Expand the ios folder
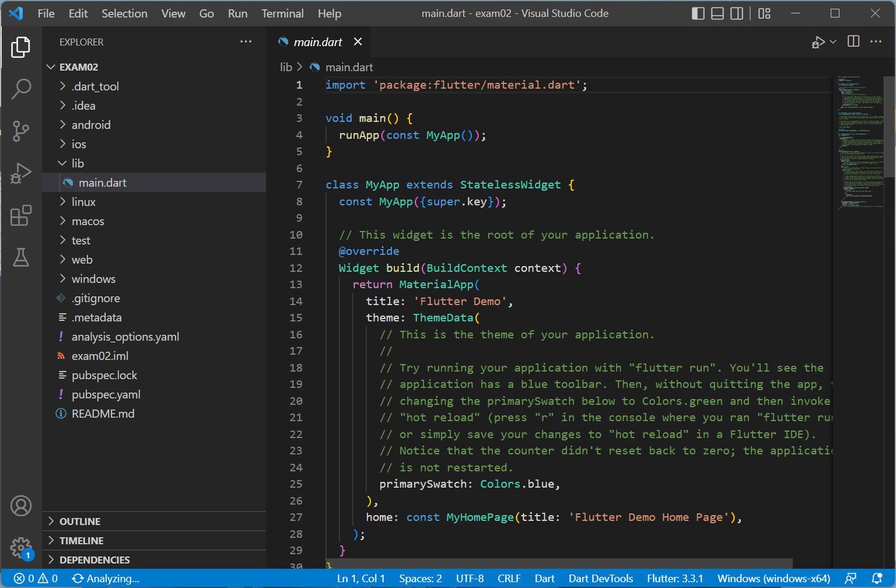The width and height of the screenshot is (896, 588). (x=154, y=144)
